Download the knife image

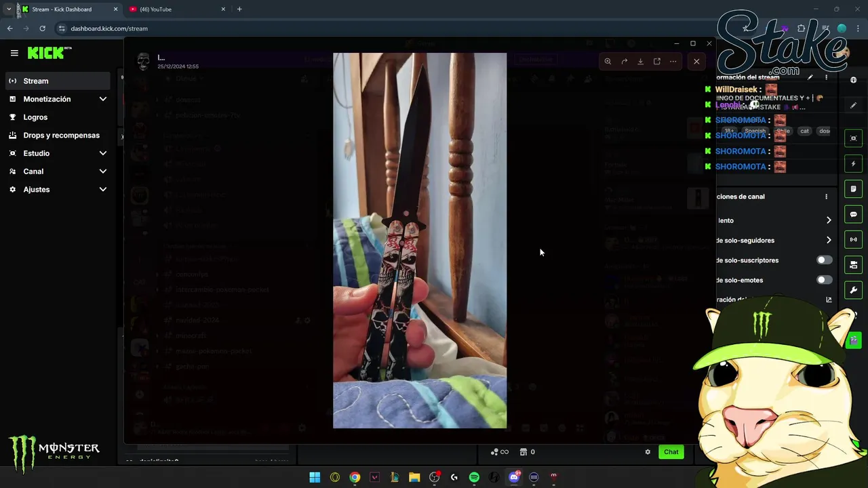click(640, 61)
